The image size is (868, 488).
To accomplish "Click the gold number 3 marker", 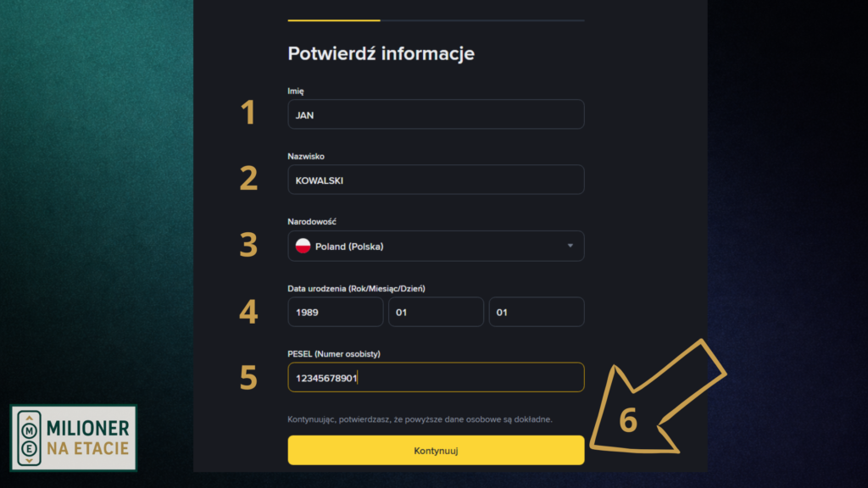I will pos(248,245).
